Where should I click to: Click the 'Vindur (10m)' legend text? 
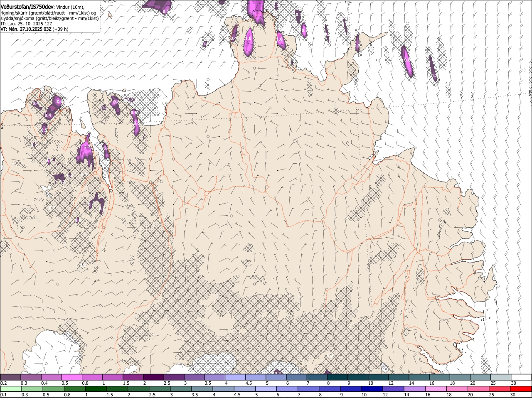pyautogui.click(x=71, y=7)
